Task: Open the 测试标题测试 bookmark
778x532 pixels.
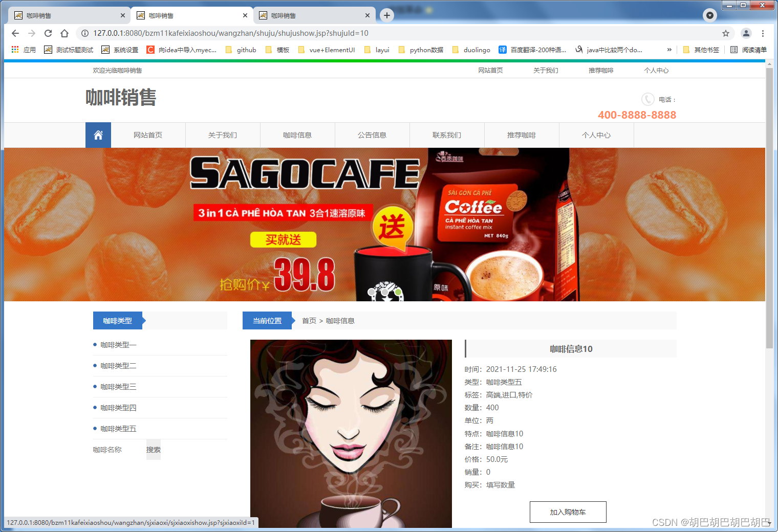Action: [69, 50]
